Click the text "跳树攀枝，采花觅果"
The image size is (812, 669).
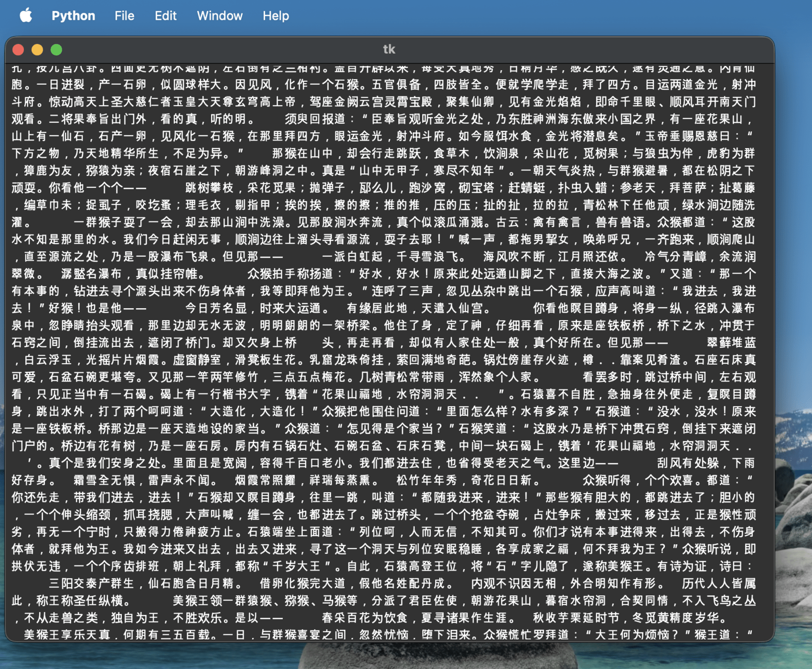(x=241, y=188)
